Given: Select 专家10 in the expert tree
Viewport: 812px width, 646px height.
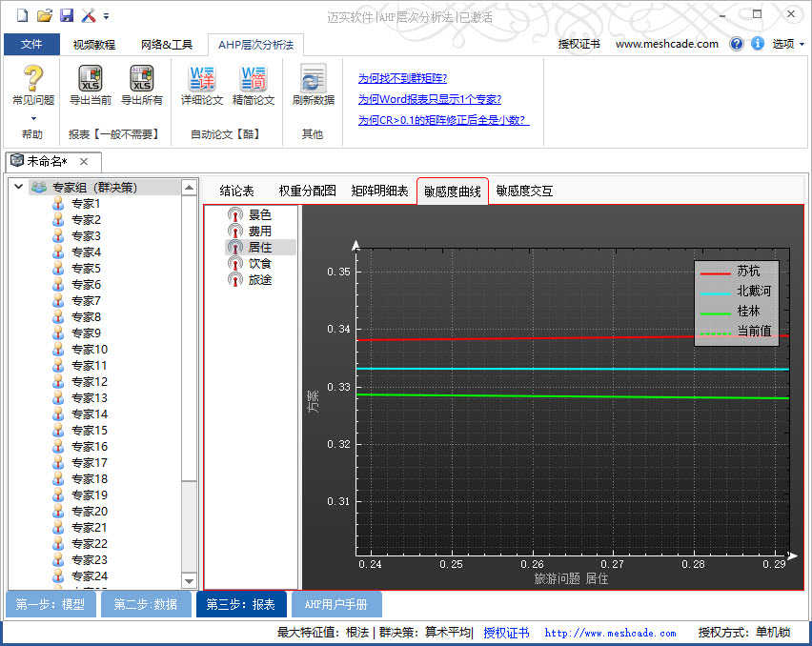Looking at the screenshot, I should pos(89,349).
